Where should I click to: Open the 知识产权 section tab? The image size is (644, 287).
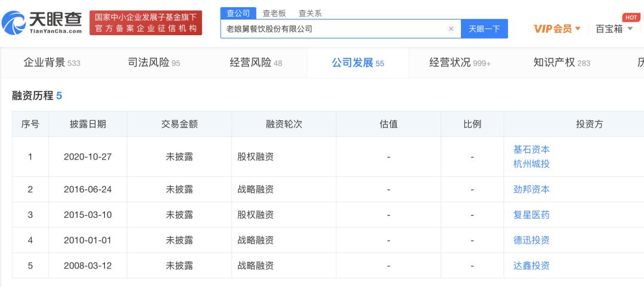coord(562,63)
